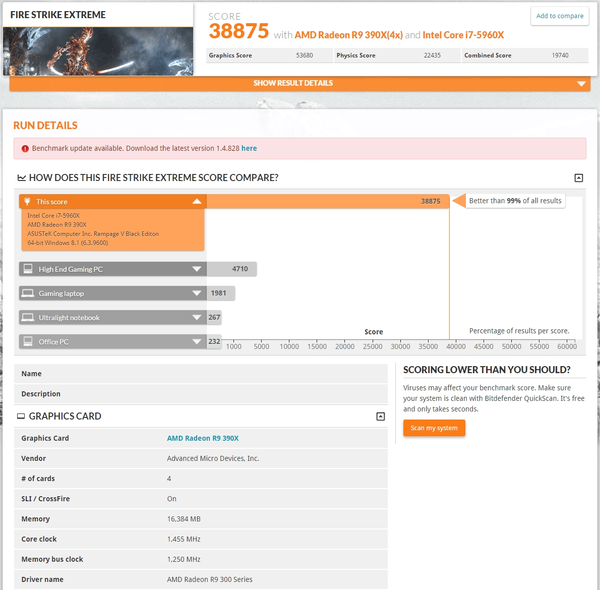Expand the Ultralight notebook dropdown

coord(197,318)
